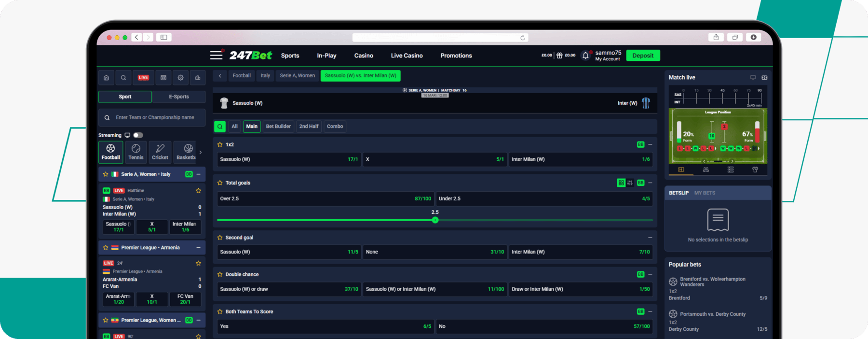Open the sidebar search icon button

click(123, 78)
